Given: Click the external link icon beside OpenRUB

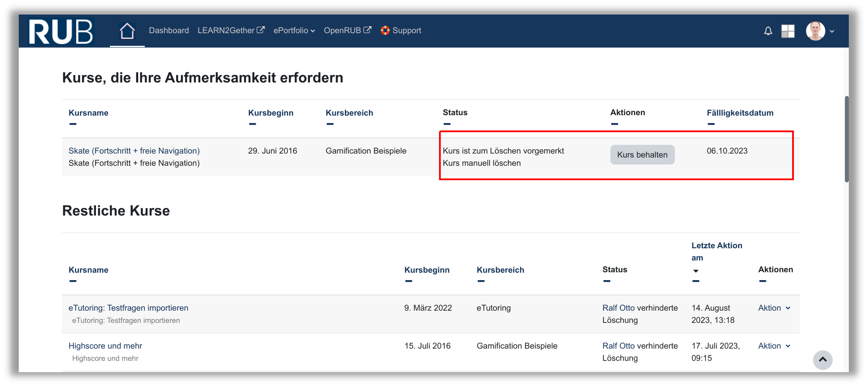Looking at the screenshot, I should click(x=368, y=30).
